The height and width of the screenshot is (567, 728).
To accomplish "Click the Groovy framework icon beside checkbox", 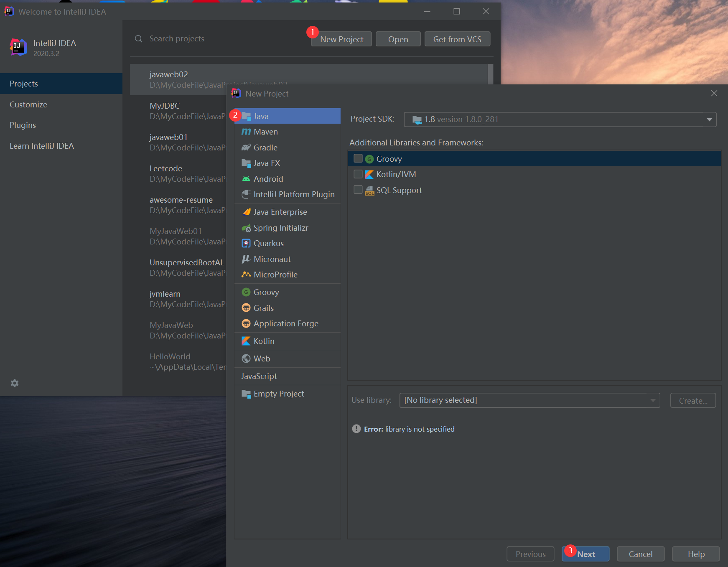I will [369, 159].
